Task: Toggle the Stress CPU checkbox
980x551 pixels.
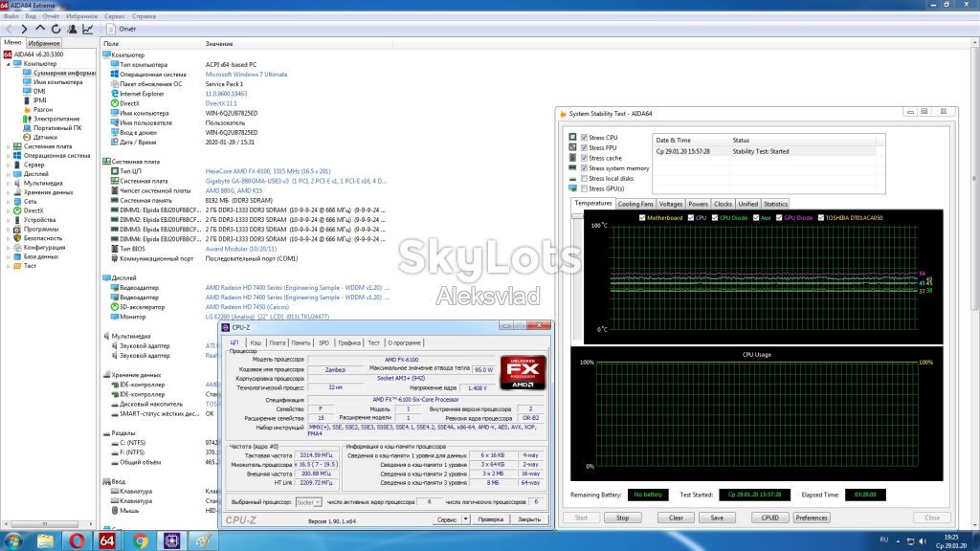Action: tap(585, 138)
